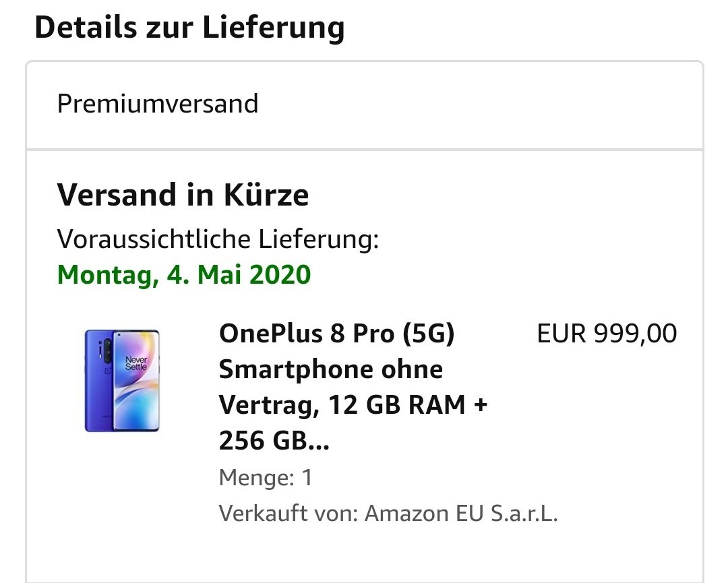Click the truncated '256 GB...' title text
The image size is (728, 583).
[274, 441]
